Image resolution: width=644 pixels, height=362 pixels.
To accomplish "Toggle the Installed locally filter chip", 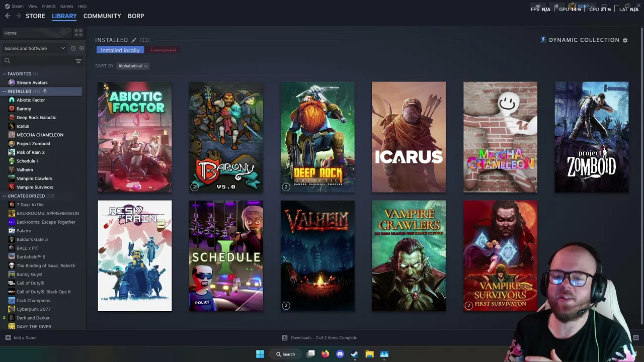I will click(x=120, y=50).
